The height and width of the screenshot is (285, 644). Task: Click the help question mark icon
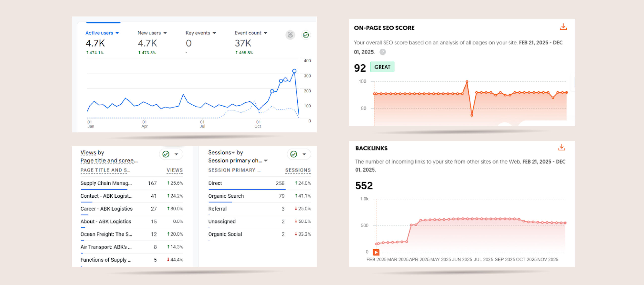coord(382,52)
